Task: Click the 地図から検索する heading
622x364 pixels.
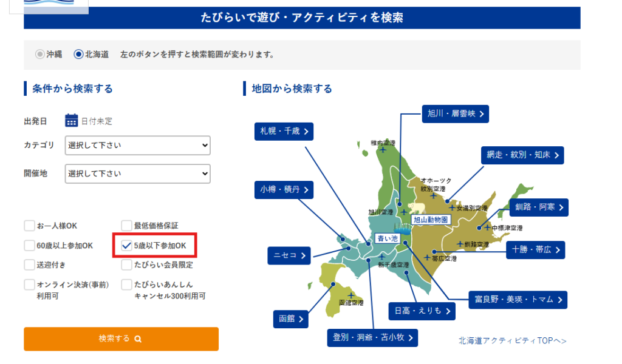Action: coord(292,89)
